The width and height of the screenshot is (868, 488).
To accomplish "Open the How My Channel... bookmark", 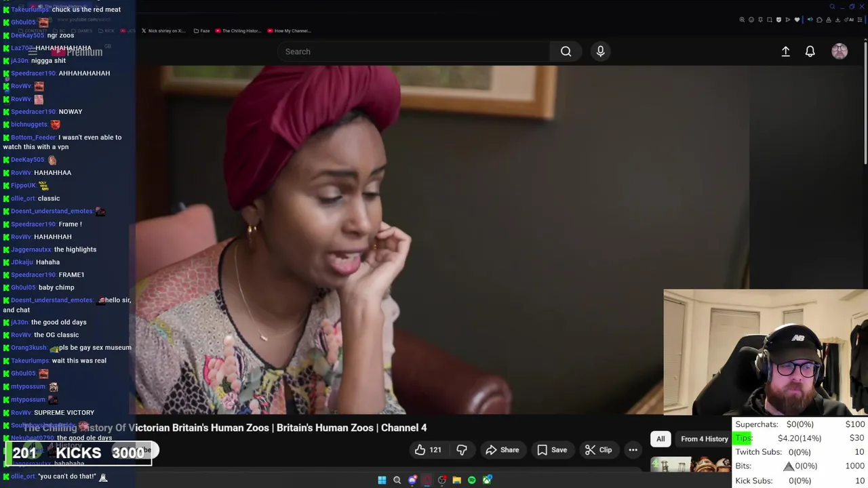I will point(289,30).
